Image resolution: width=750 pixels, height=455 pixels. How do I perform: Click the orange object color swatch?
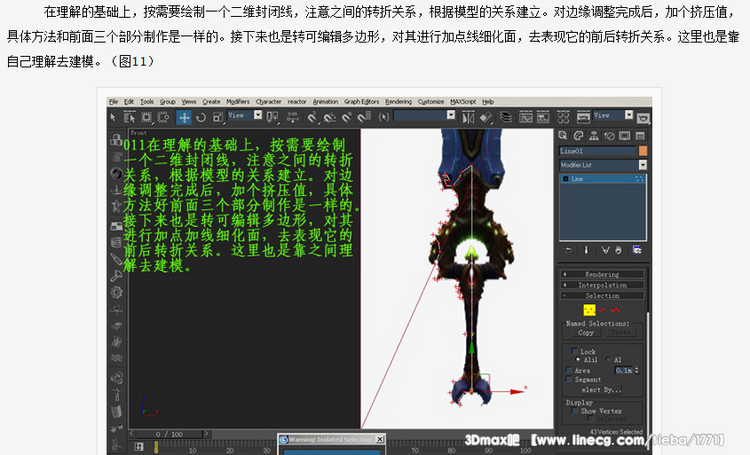click(643, 151)
